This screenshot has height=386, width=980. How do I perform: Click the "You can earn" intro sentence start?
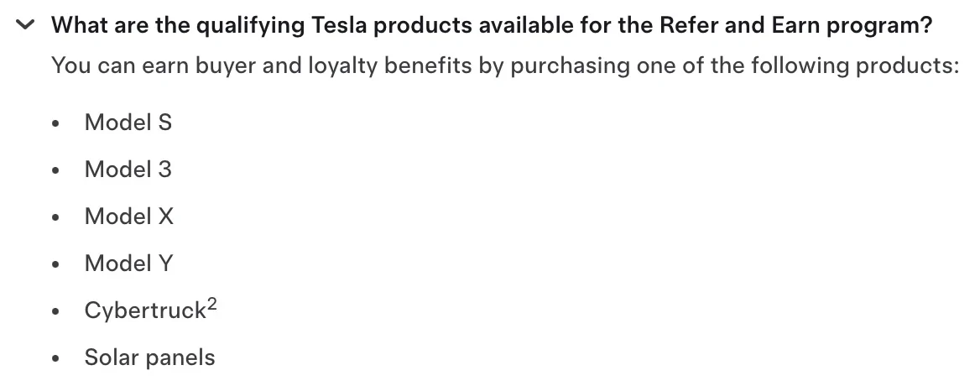121,65
